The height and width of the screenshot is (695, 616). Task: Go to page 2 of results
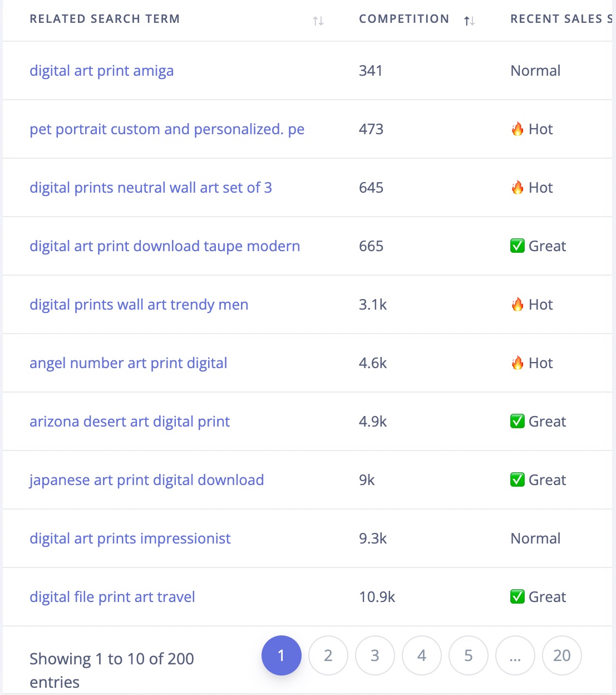click(x=328, y=655)
